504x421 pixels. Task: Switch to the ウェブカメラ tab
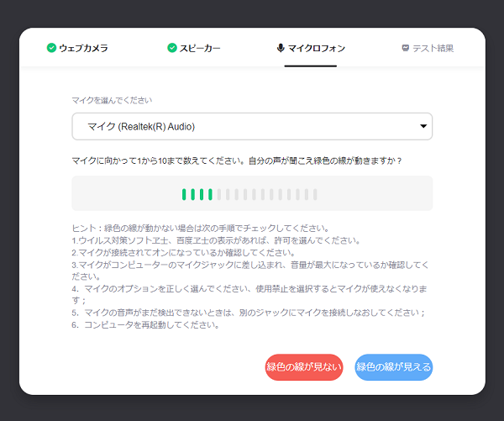click(x=83, y=48)
